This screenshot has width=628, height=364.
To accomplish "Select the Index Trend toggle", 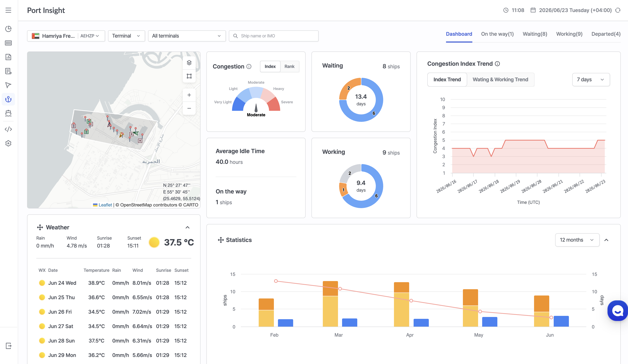I will pos(447,80).
